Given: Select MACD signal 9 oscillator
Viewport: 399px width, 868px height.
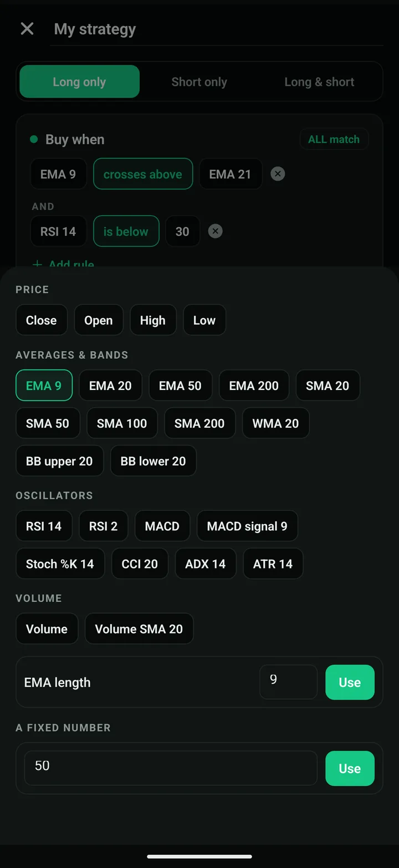Looking at the screenshot, I should (247, 526).
